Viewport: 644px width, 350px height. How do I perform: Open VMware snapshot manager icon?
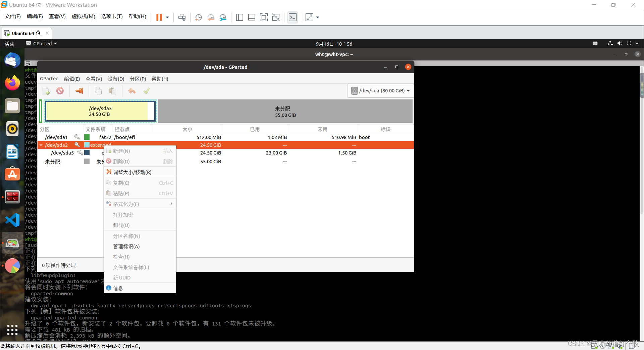coord(223,17)
